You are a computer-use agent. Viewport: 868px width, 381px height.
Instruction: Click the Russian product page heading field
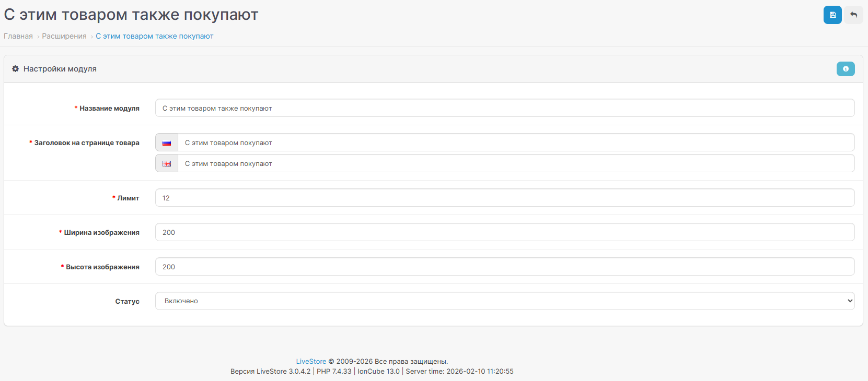click(x=515, y=142)
